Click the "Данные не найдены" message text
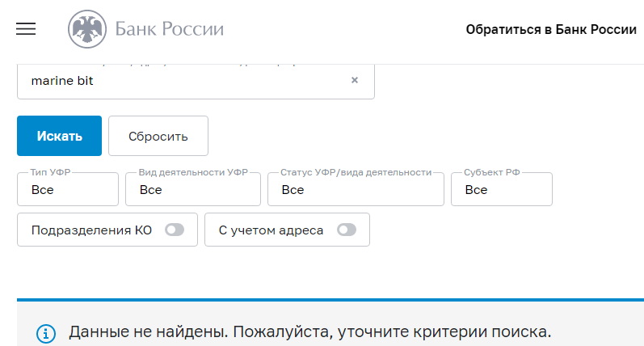 [x=309, y=332]
